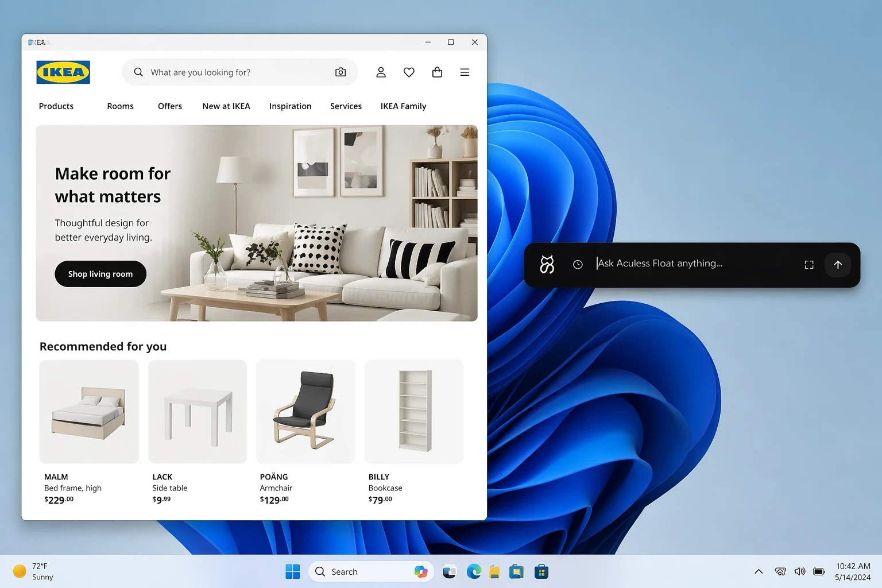Open the POÄNG armchair product image
The image size is (882, 588).
coord(305,412)
